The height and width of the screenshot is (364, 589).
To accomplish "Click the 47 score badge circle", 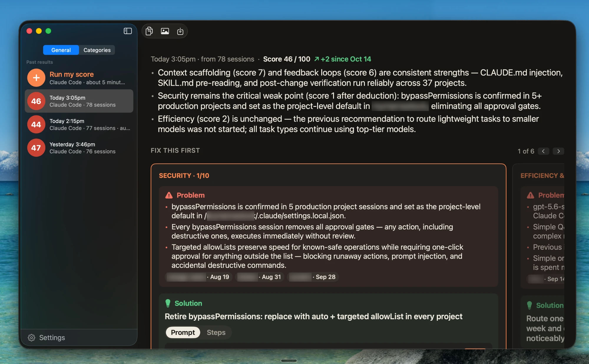I will click(x=36, y=148).
